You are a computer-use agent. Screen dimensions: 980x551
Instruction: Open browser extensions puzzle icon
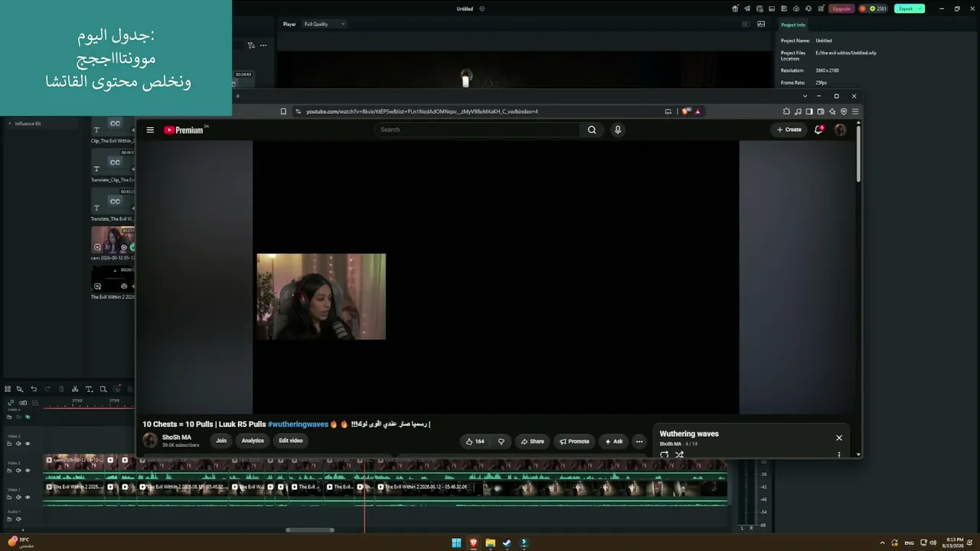[x=786, y=112]
